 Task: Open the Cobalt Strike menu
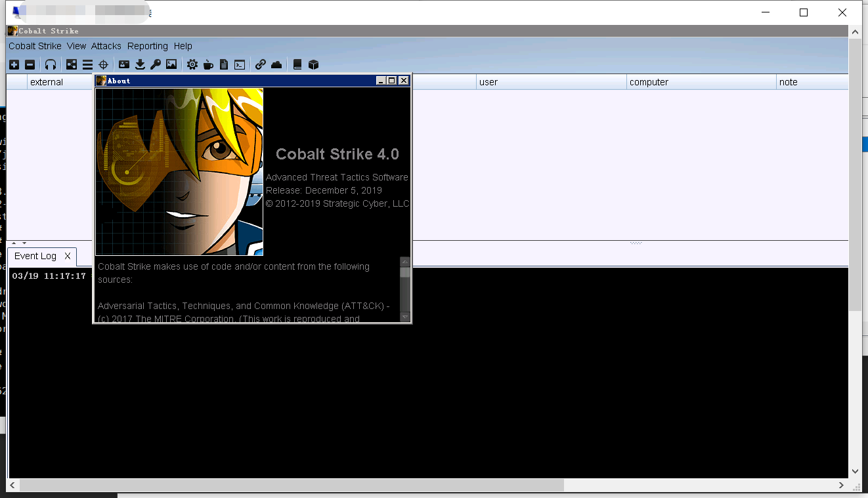[35, 46]
